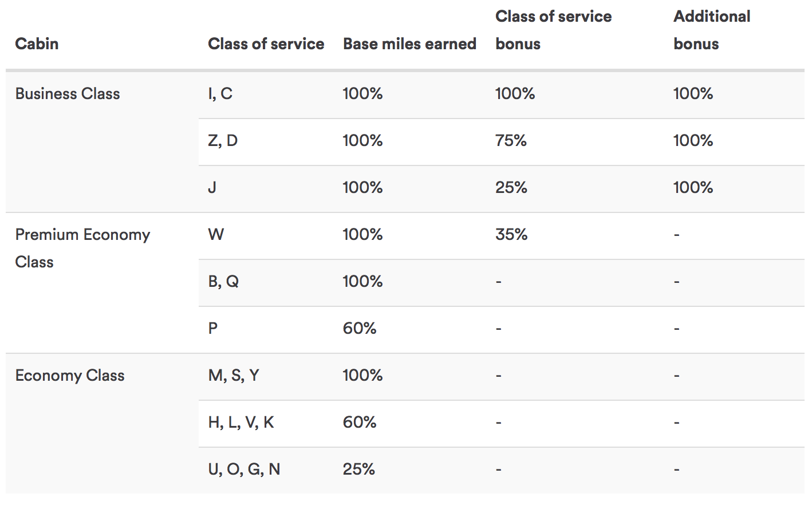Click the U, O, G, N cell
Viewport: 812px width, 505px height.
point(244,470)
